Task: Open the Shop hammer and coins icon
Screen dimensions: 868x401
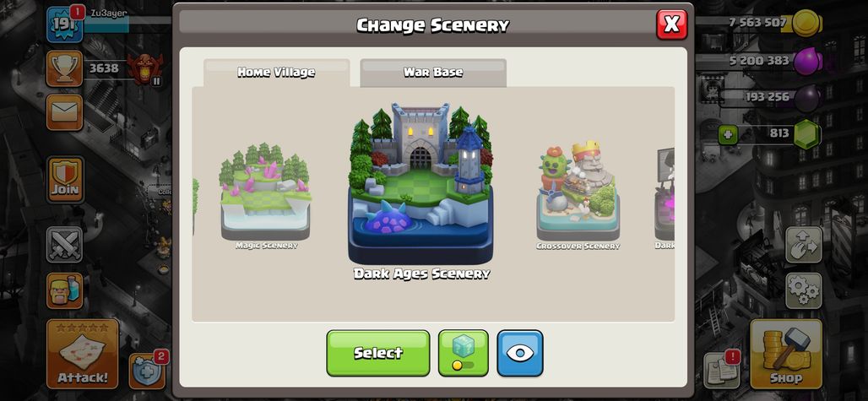Action: point(785,354)
